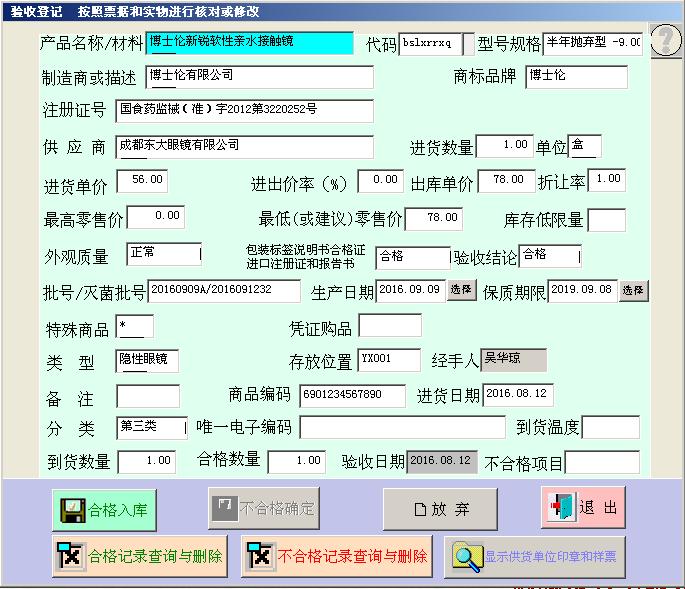Screen dimensions: 685x589
Task: Click the 生产日期 field showing 2016.09.09
Action: click(x=411, y=291)
